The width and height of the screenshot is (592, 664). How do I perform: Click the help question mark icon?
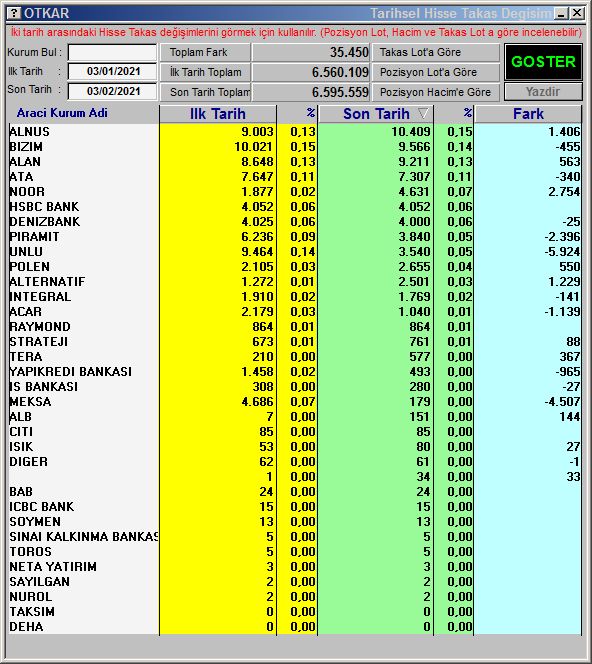click(15, 14)
